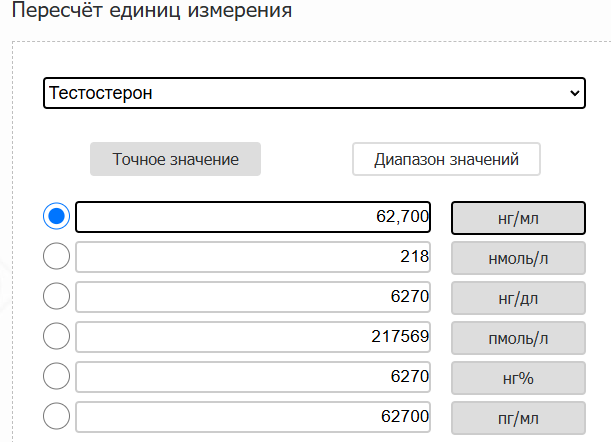
Task: Select the нг/дл radio button
Action: pos(57,296)
